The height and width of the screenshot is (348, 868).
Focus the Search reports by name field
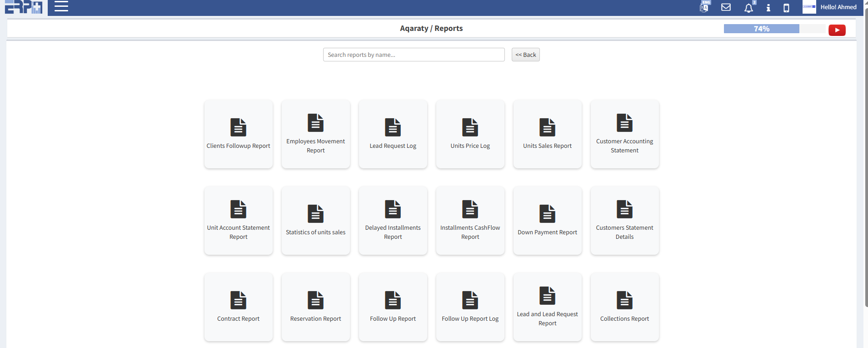[414, 55]
